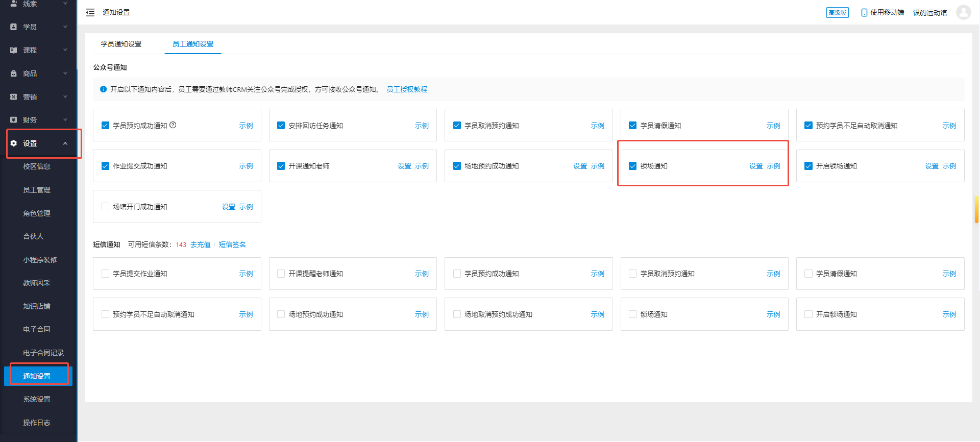Open 小程序装修 in sidebar

[40, 260]
